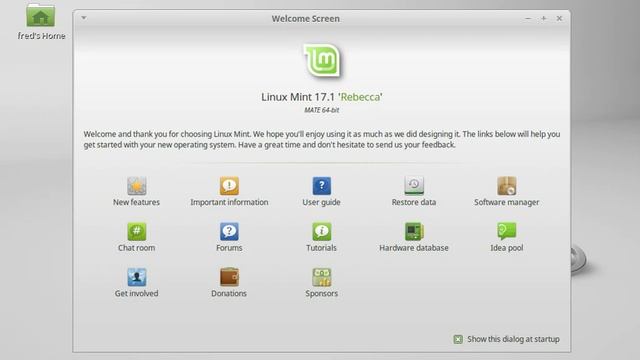
Task: Click the 'Welcome Screen' title bar text
Action: point(306,19)
